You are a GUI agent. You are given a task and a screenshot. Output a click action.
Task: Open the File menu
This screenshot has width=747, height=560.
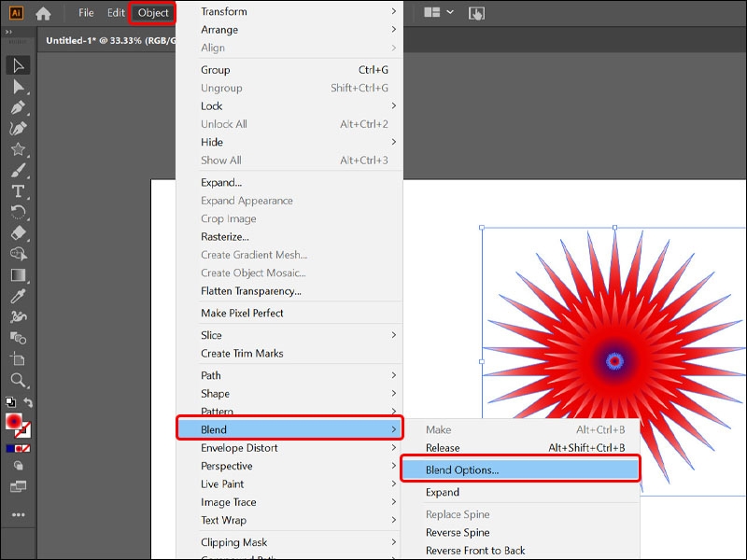coord(86,13)
